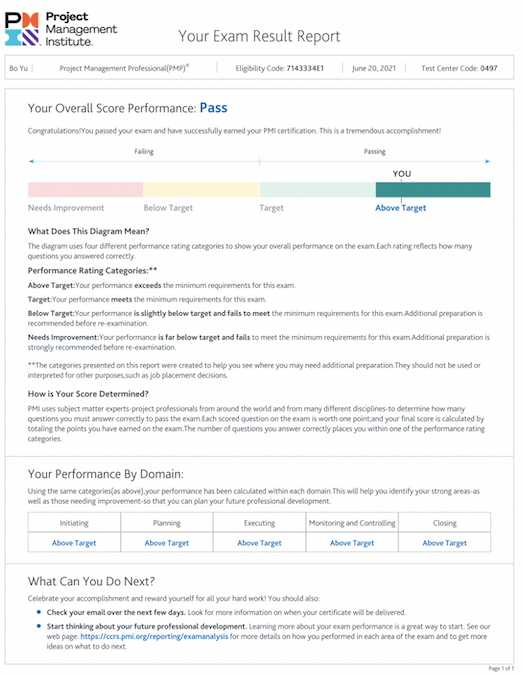Screen dimensions: 522x676
Task: Click the pink Needs Improvement bar segment
Action: tap(85, 190)
